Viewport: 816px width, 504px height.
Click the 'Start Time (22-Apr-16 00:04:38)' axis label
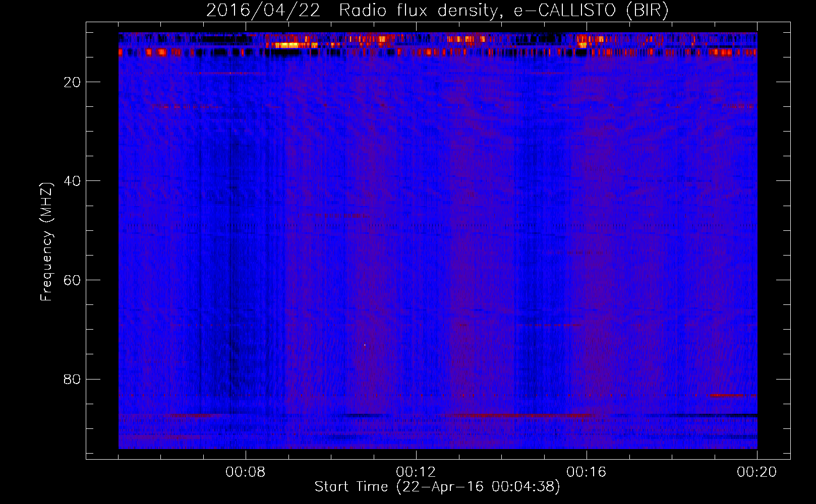coord(437,487)
